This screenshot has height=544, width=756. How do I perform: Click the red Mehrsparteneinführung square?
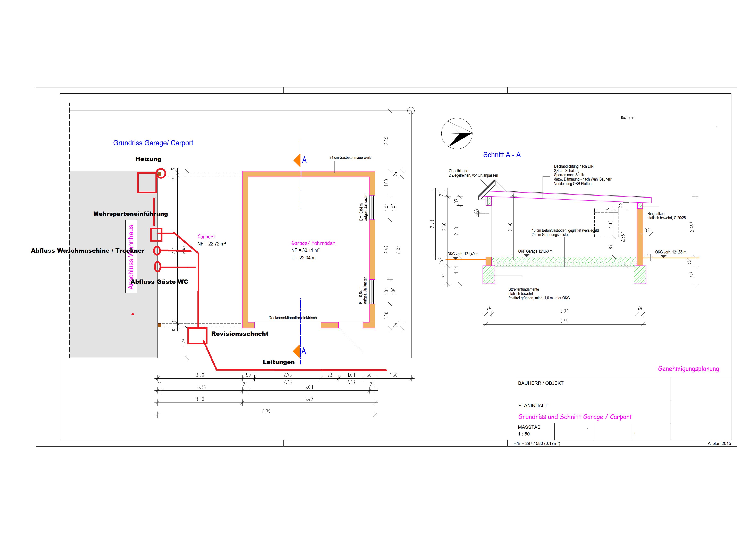(156, 234)
